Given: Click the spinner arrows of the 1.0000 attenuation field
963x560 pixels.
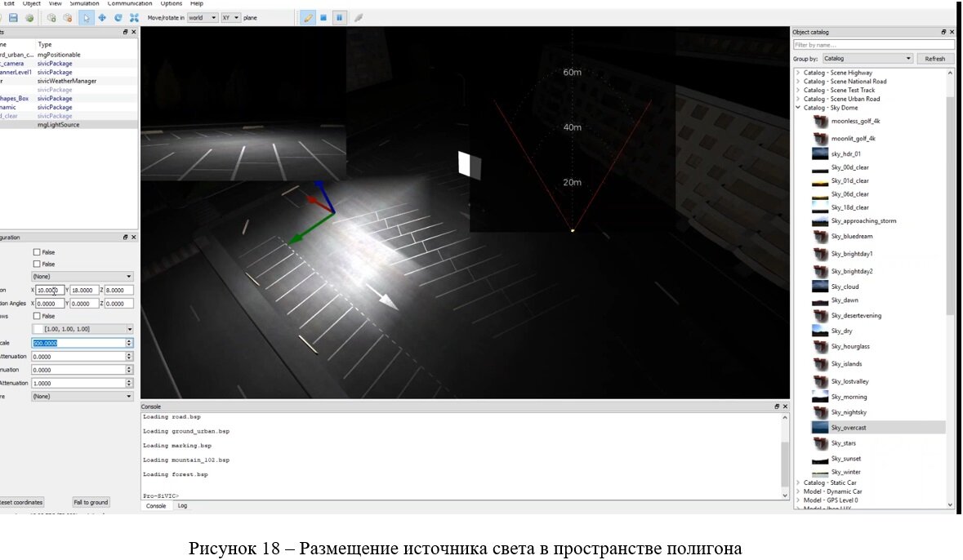Looking at the screenshot, I should click(129, 383).
